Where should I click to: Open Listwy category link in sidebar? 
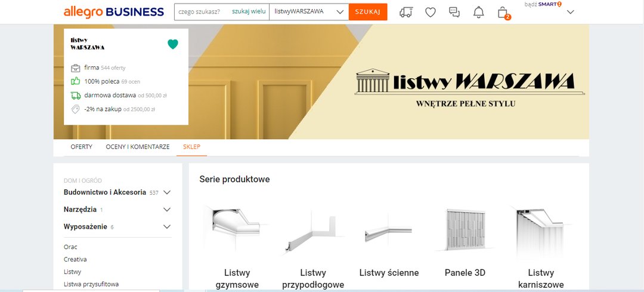pyautogui.click(x=72, y=272)
